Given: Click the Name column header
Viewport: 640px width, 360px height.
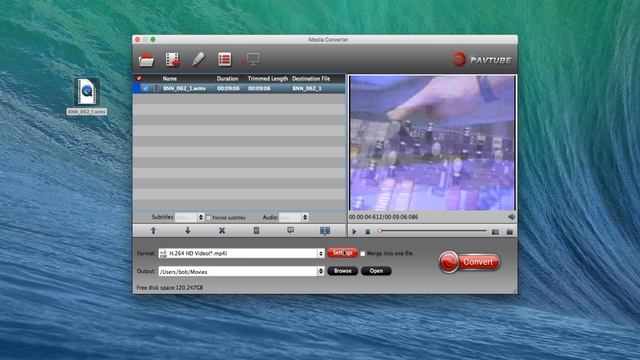Looking at the screenshot, I should (170, 78).
